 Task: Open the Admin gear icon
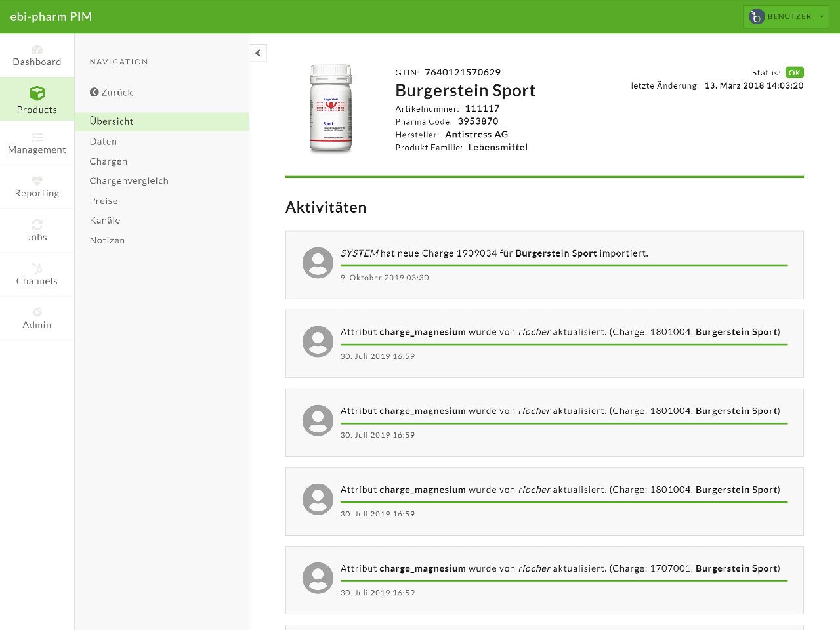coord(37,312)
